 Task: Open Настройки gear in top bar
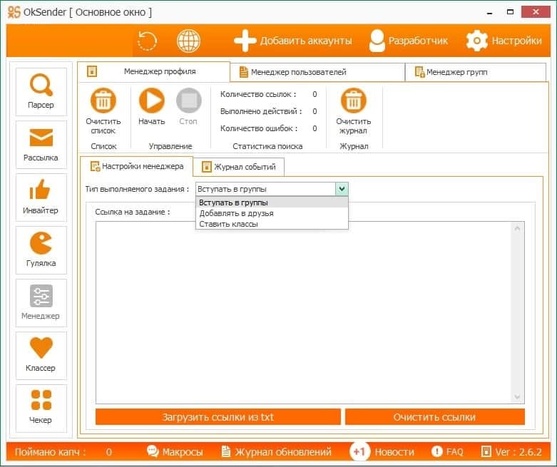click(x=504, y=41)
